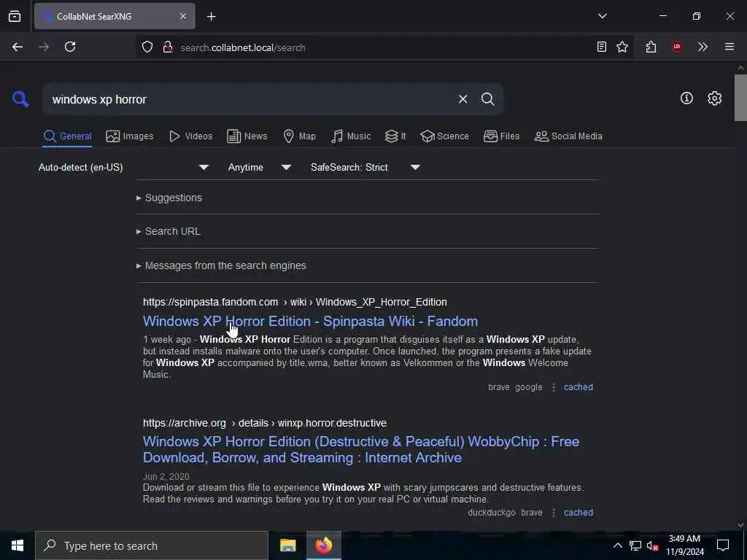The height and width of the screenshot is (560, 747).
Task: Open File Explorer from taskbar
Action: coord(287,545)
